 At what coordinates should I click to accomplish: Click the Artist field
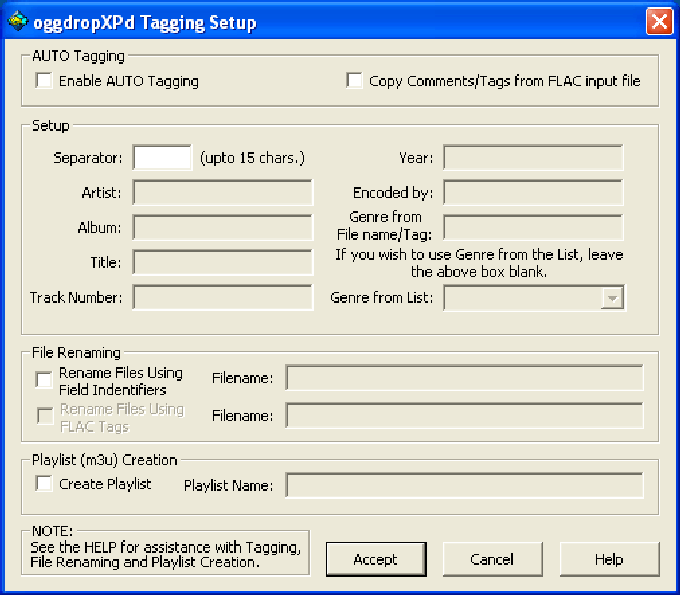[x=222, y=193]
